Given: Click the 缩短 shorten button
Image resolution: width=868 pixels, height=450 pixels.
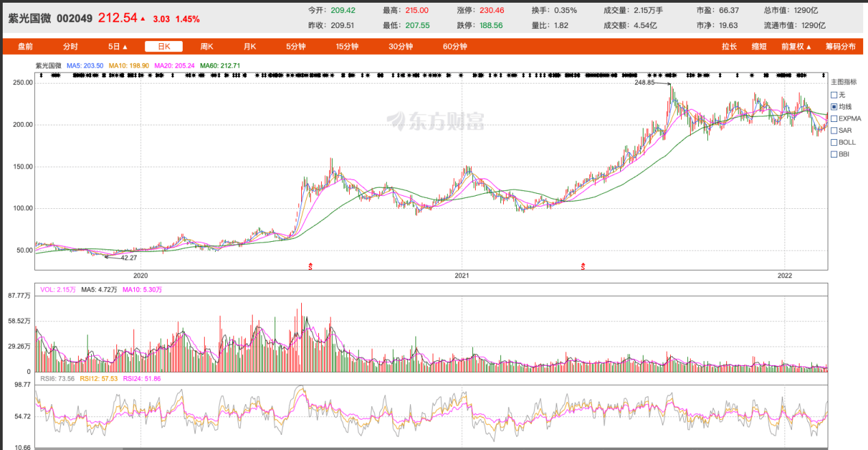Looking at the screenshot, I should click(x=759, y=47).
